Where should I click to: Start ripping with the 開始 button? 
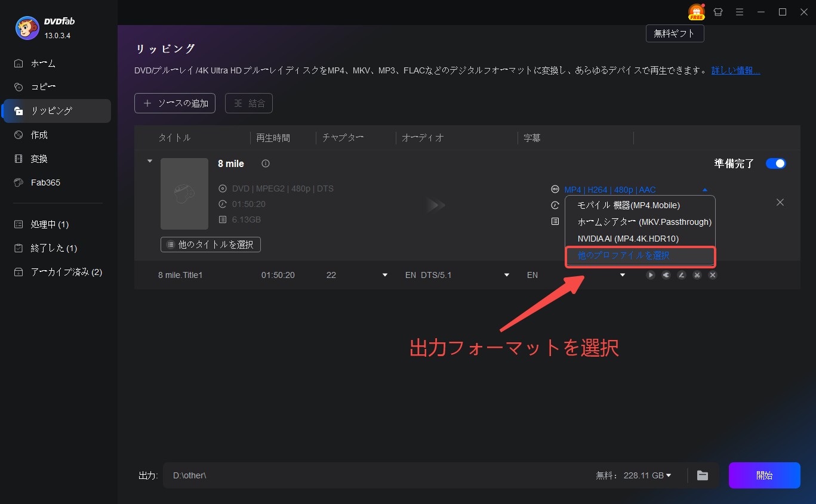[764, 475]
